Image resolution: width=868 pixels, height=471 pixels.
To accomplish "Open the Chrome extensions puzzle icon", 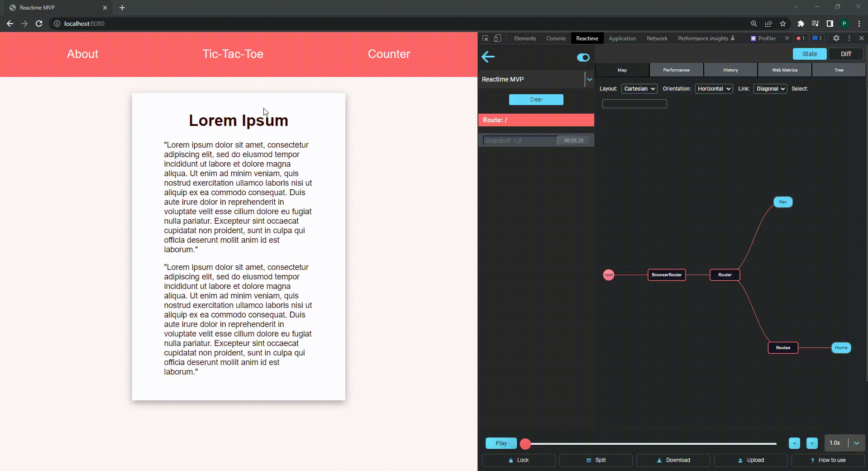I will 801,24.
